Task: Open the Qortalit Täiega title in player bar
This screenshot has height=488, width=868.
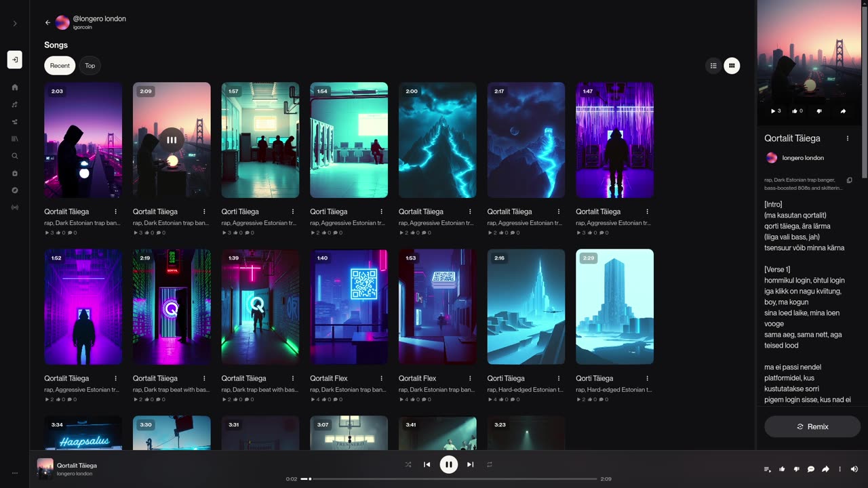Action: point(77,466)
